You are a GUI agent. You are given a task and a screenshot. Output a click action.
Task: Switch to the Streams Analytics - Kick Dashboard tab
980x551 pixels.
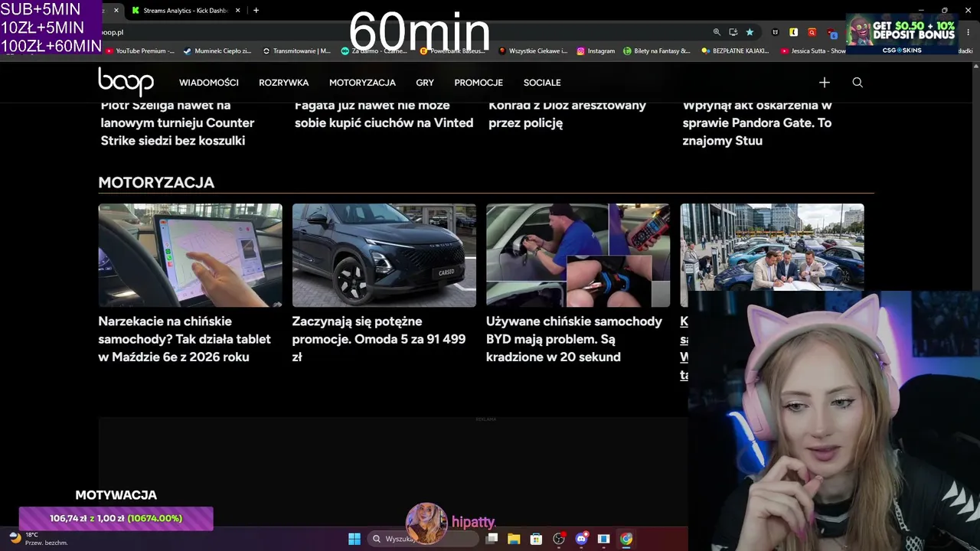point(185,11)
